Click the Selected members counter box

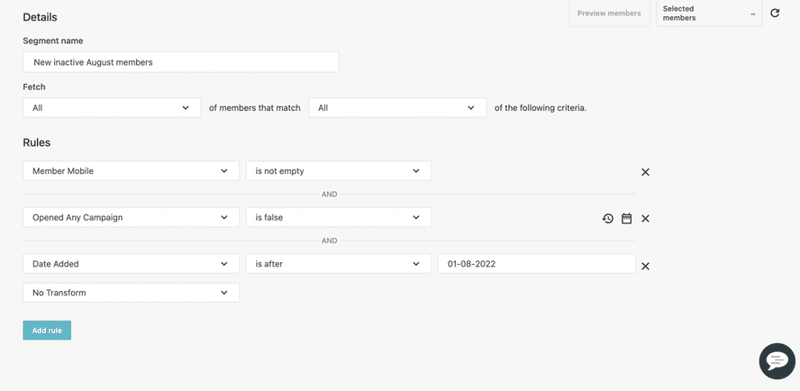point(709,13)
